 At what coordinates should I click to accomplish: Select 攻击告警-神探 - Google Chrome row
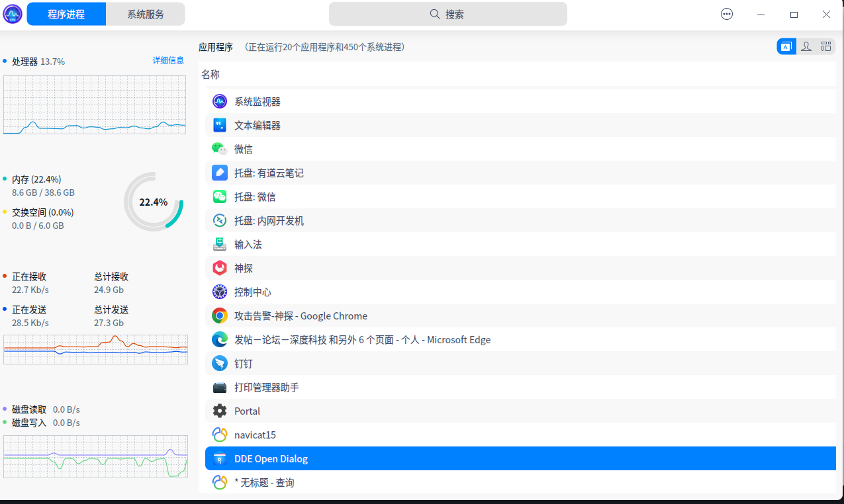pos(520,315)
